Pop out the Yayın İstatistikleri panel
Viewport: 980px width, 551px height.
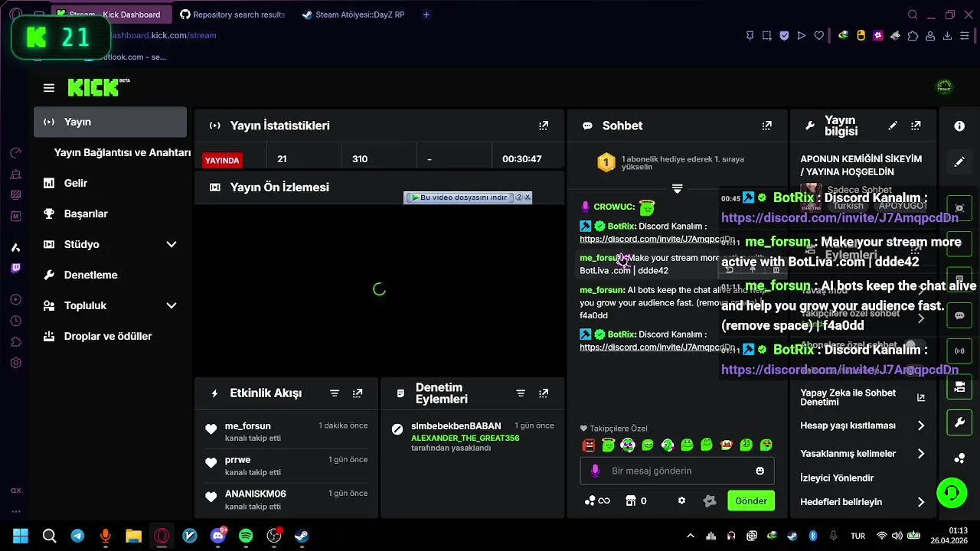[x=544, y=126]
